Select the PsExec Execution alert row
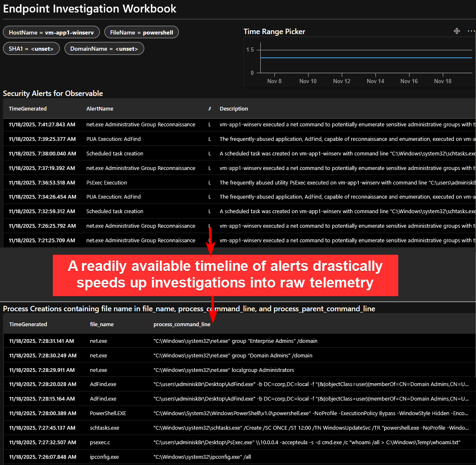Screen dimensions: 476x465 (x=106, y=183)
